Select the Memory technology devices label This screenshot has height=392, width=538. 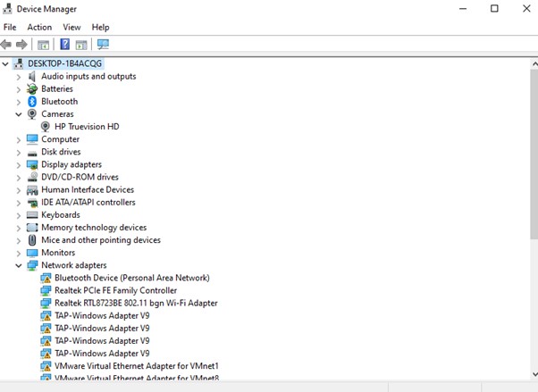[x=94, y=228]
